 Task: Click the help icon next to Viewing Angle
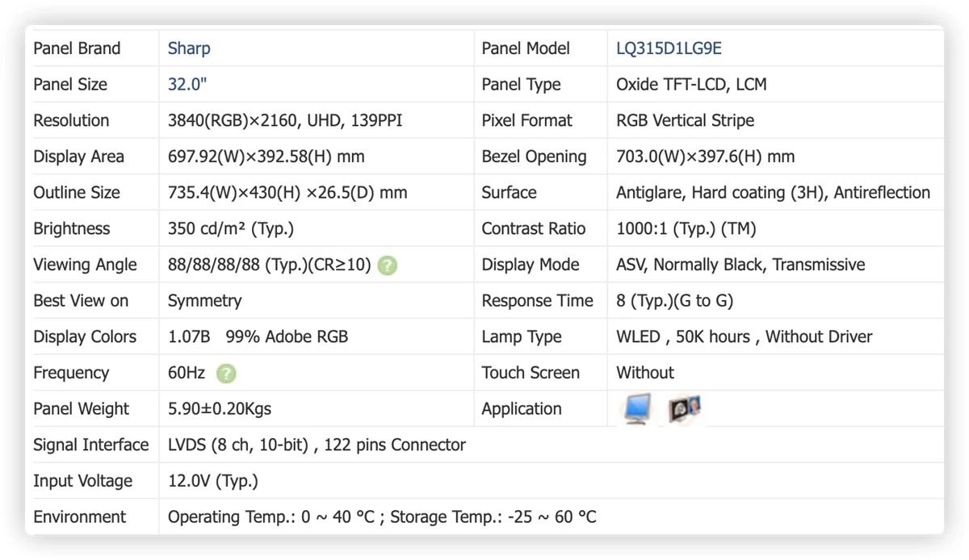[388, 265]
